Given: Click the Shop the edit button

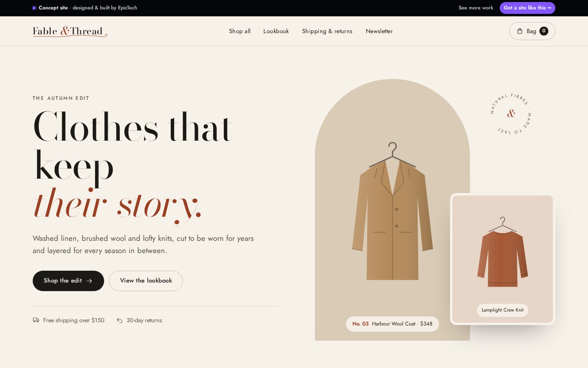Looking at the screenshot, I should [x=68, y=281].
